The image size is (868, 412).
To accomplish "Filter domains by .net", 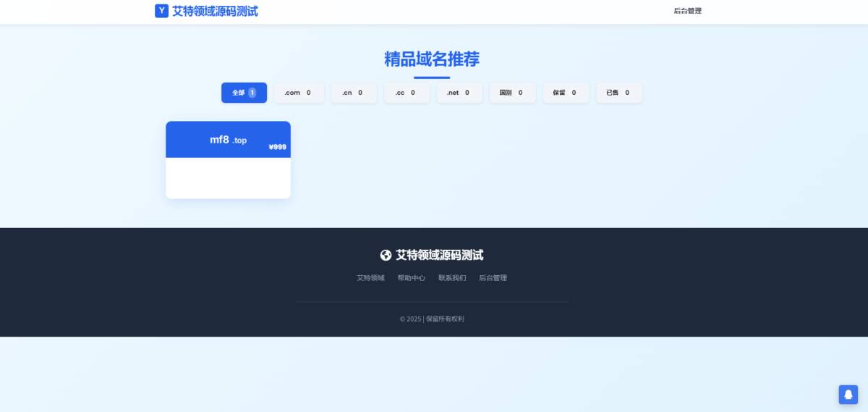I will click(459, 93).
